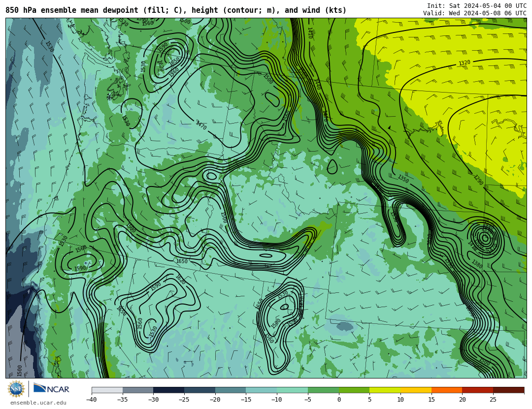Pick the dark blue -25 to -20 colorbar segment
The height and width of the screenshot is (409, 532).
tap(200, 390)
